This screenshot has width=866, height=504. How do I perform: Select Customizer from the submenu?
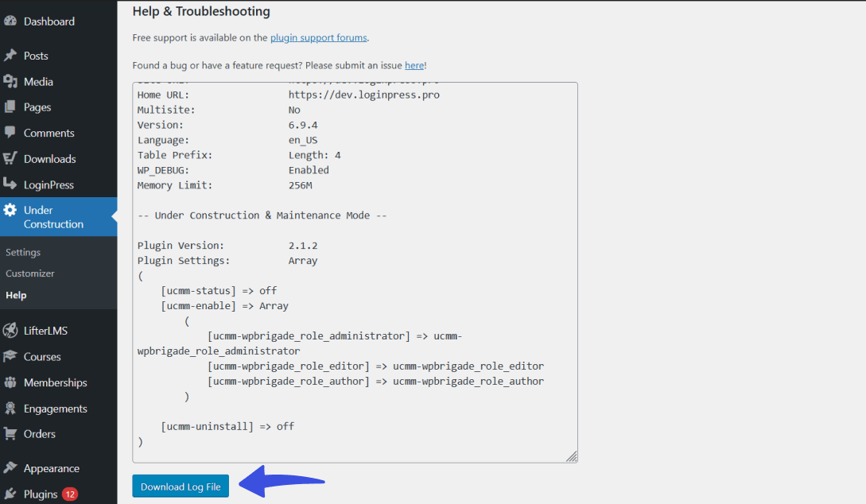pos(30,273)
